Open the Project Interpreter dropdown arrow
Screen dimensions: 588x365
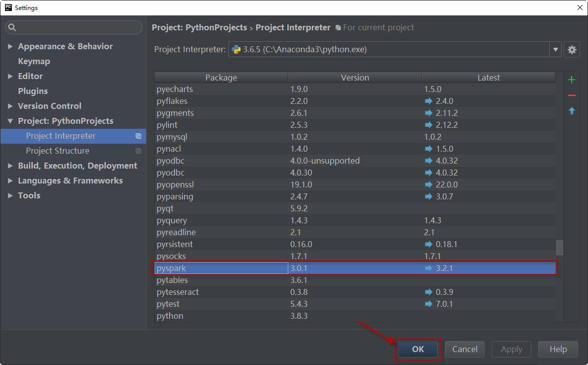pyautogui.click(x=555, y=50)
